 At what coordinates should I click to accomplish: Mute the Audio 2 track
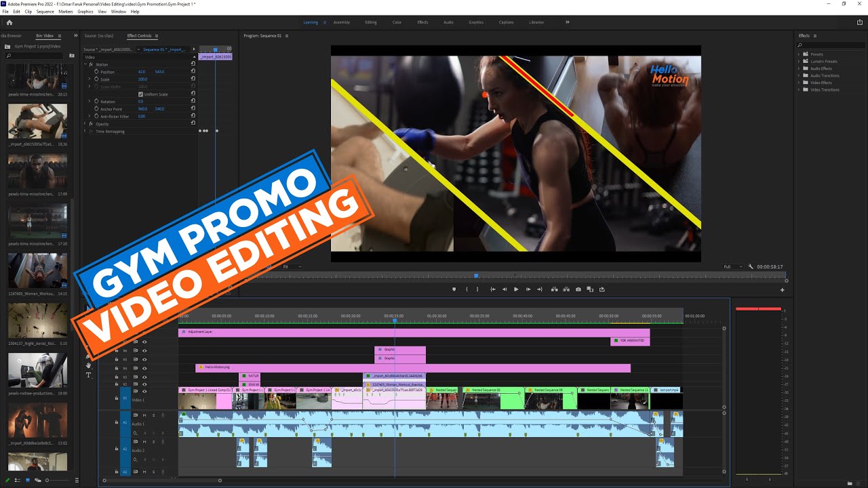pyautogui.click(x=144, y=442)
